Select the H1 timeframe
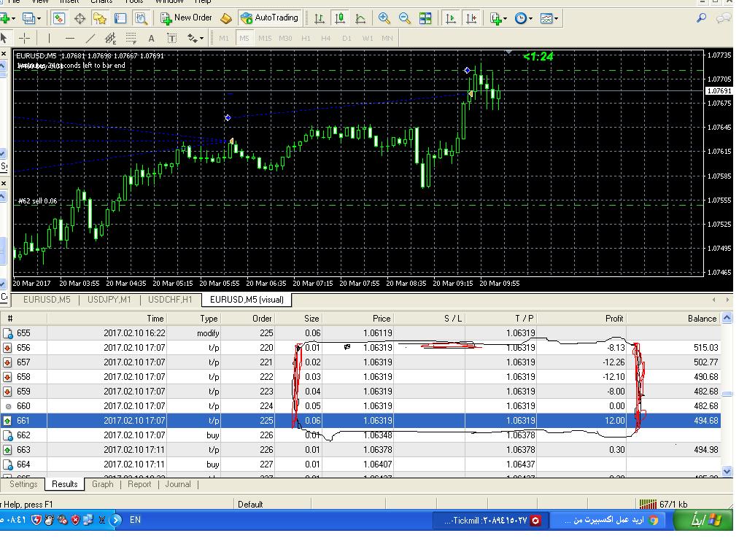The width and height of the screenshot is (747, 560). tap(306, 38)
